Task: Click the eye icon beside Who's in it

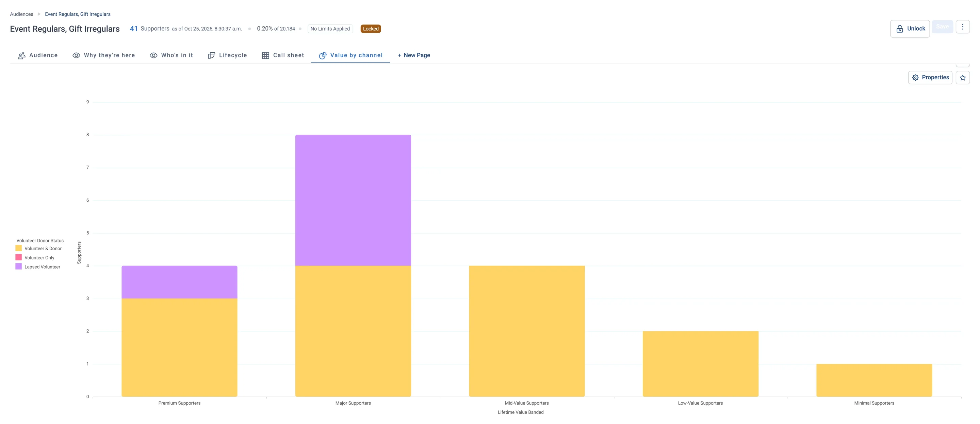Action: pyautogui.click(x=154, y=55)
